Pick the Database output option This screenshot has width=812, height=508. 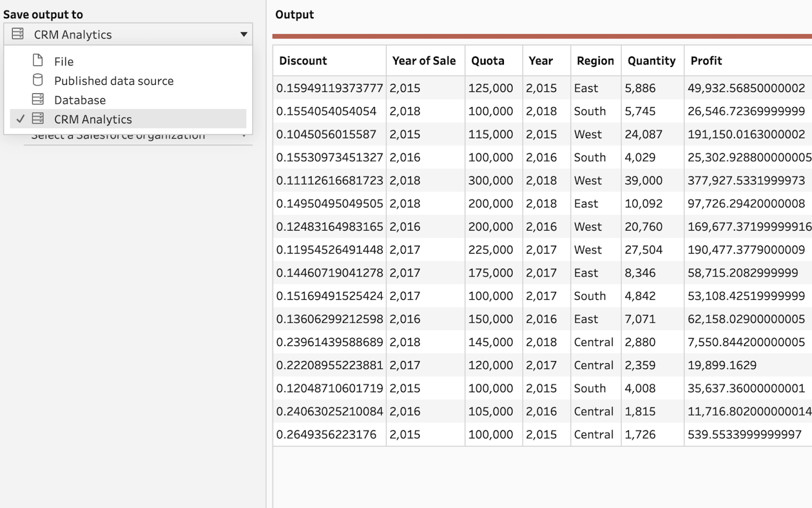pos(80,100)
